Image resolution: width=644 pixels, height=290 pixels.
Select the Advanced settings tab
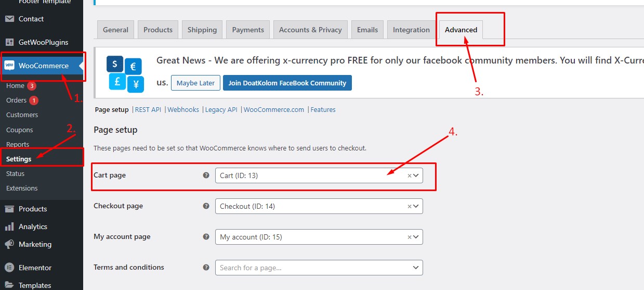[x=461, y=30]
